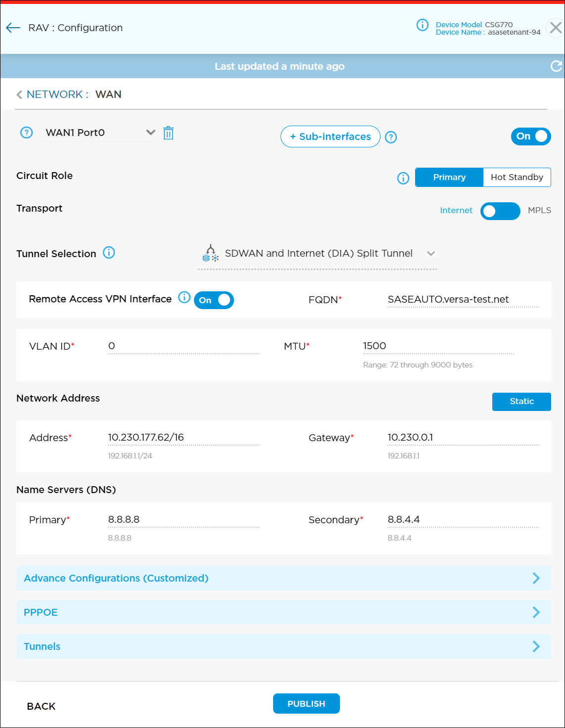Image resolution: width=565 pixels, height=728 pixels.
Task: Open the Tunnel Selection dropdown
Action: 430,254
